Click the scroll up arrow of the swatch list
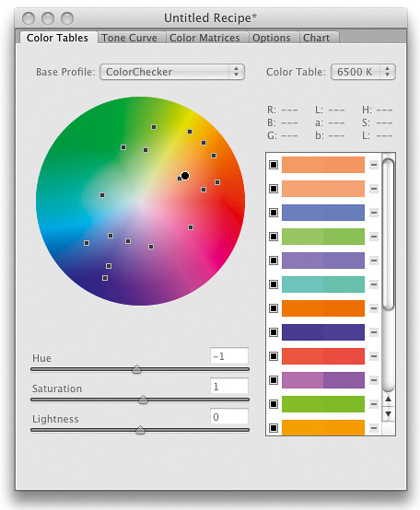420x510 pixels. [388, 400]
